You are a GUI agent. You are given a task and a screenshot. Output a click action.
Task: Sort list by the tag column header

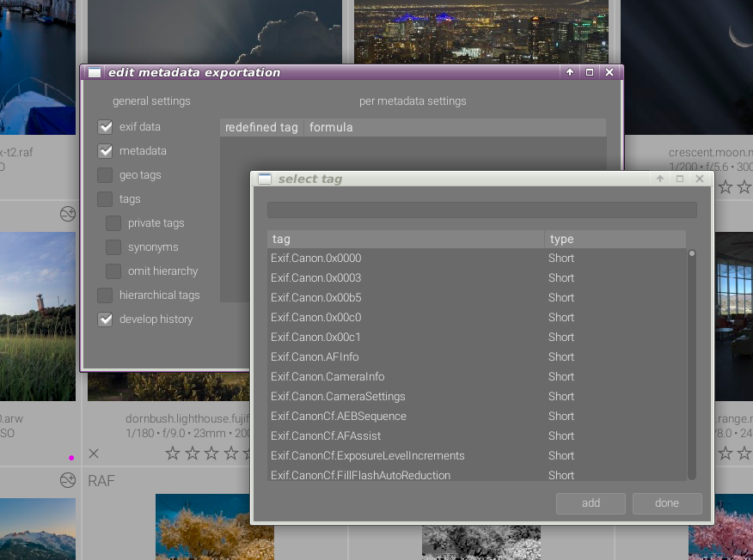(x=406, y=239)
